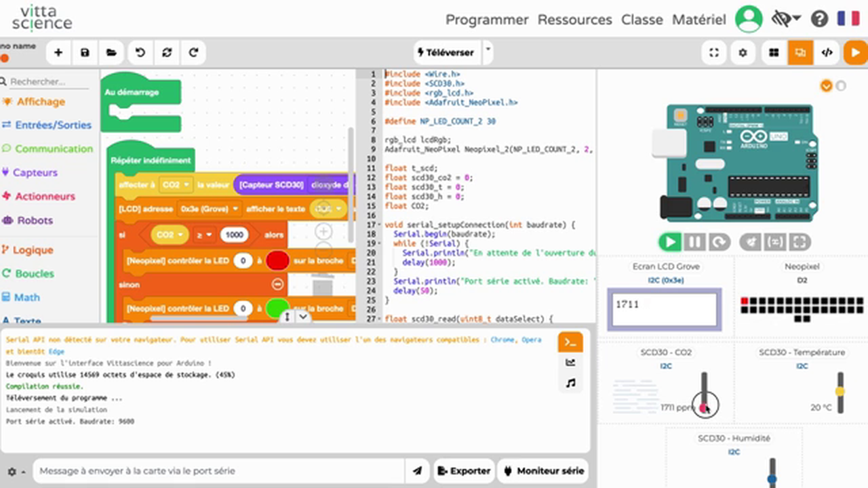Open the settings gear in the toolbar

point(743,52)
